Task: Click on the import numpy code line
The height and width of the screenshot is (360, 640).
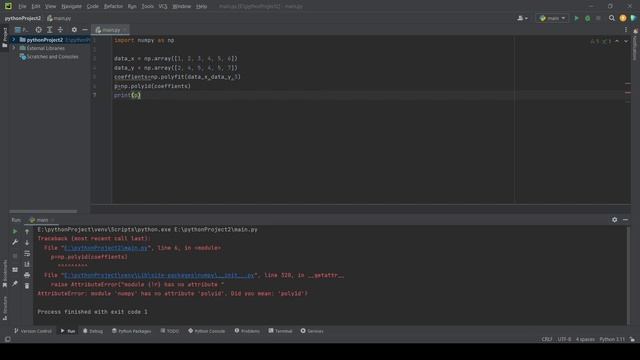Action: (144, 40)
